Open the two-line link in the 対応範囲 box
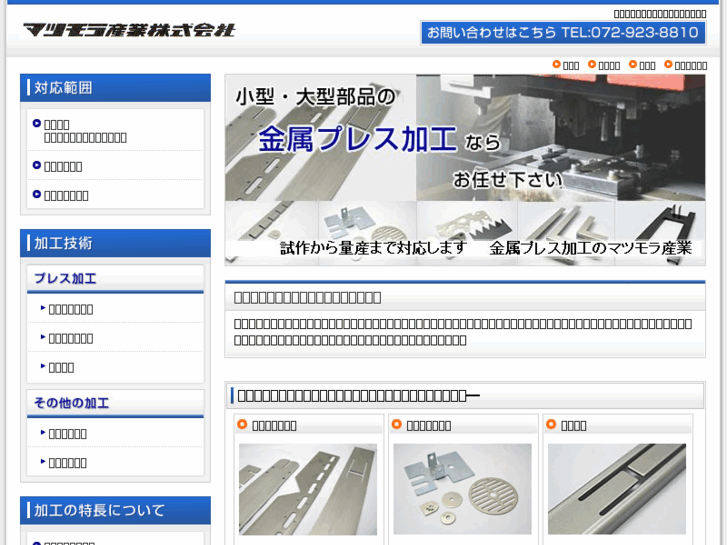This screenshot has height=545, width=727. (x=85, y=131)
